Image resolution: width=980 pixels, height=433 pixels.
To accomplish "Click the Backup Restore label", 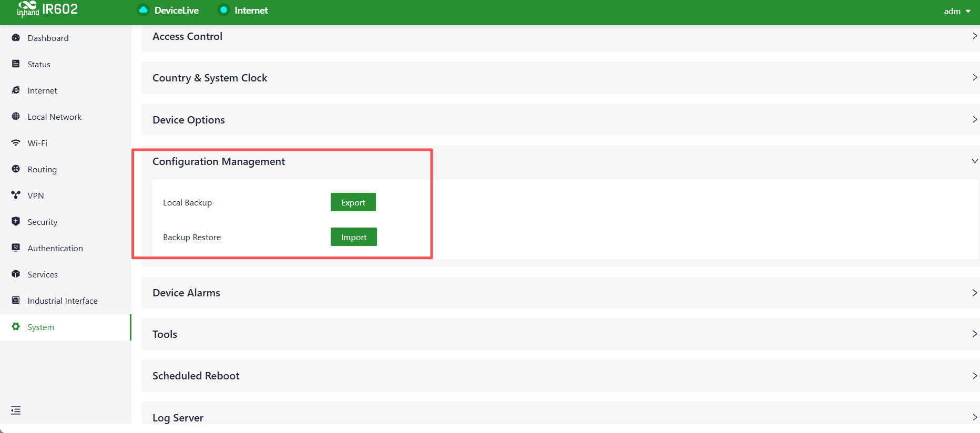I will 192,238.
